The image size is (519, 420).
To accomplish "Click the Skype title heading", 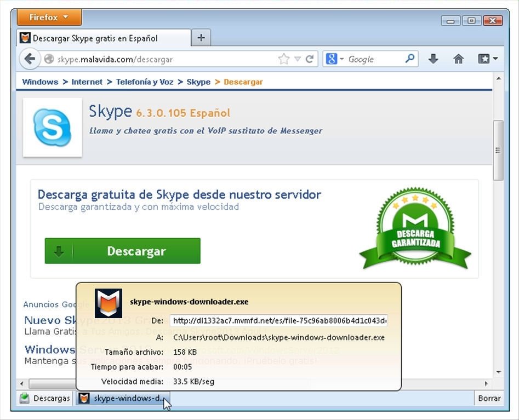I will coord(110,111).
